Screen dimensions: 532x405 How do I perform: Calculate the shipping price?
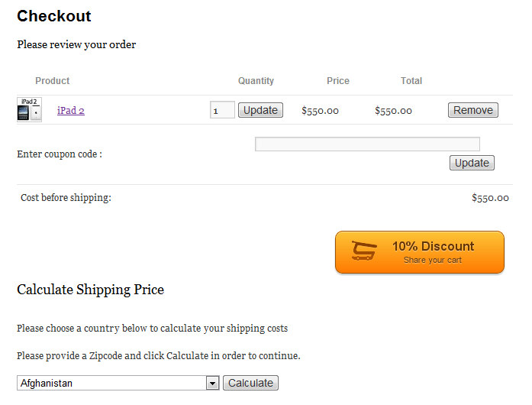pyautogui.click(x=250, y=383)
